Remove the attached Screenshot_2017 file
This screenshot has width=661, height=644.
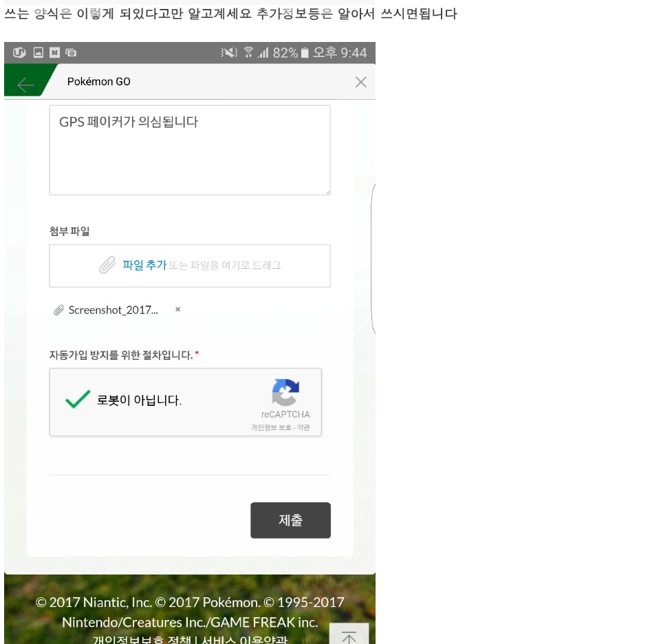click(x=178, y=310)
